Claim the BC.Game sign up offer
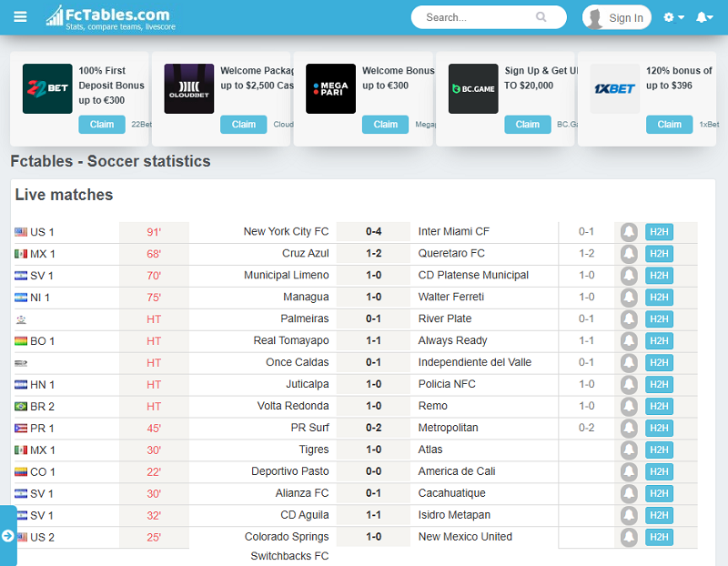This screenshot has width=728, height=566. 528,125
